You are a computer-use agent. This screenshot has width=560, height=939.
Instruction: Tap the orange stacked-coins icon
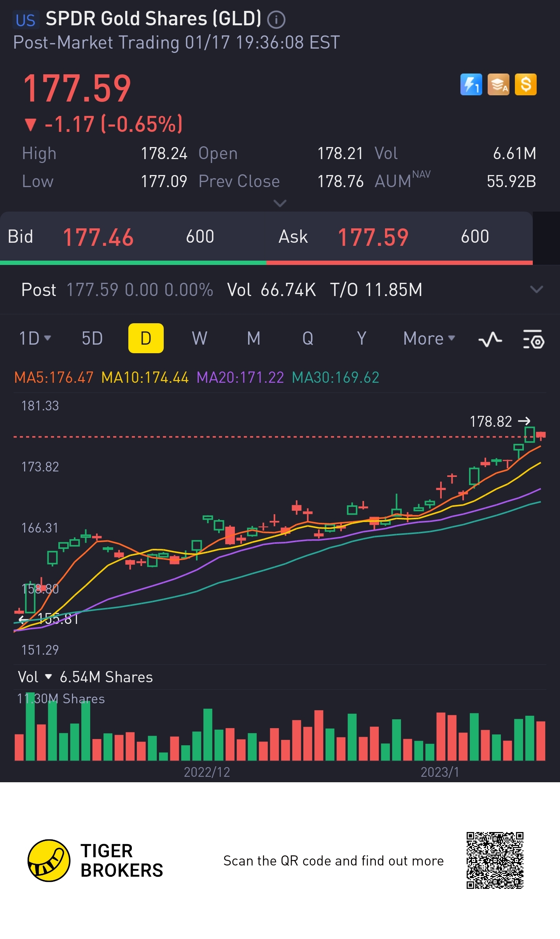[498, 84]
